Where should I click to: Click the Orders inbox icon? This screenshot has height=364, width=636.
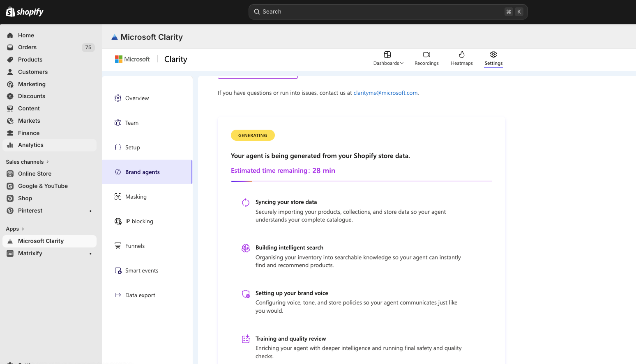10,48
